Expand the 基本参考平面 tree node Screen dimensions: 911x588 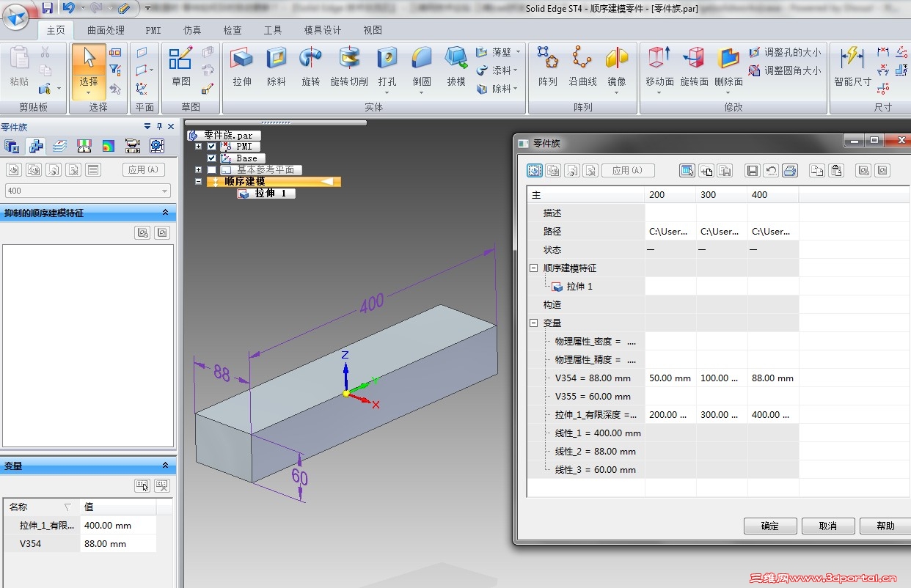pyautogui.click(x=198, y=170)
